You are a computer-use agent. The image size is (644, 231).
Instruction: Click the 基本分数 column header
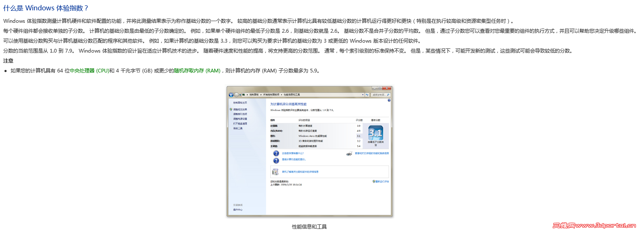coord(375,120)
